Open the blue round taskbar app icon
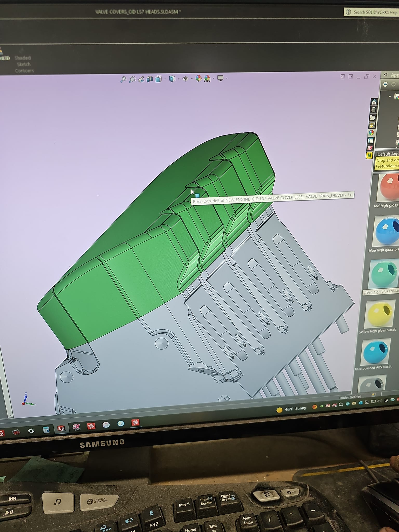The height and width of the screenshot is (532, 399). point(121,424)
